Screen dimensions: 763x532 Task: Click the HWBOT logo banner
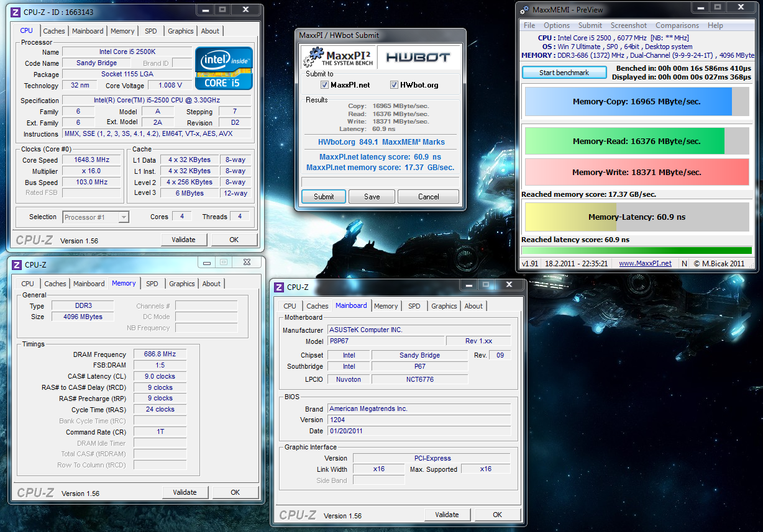pos(418,57)
